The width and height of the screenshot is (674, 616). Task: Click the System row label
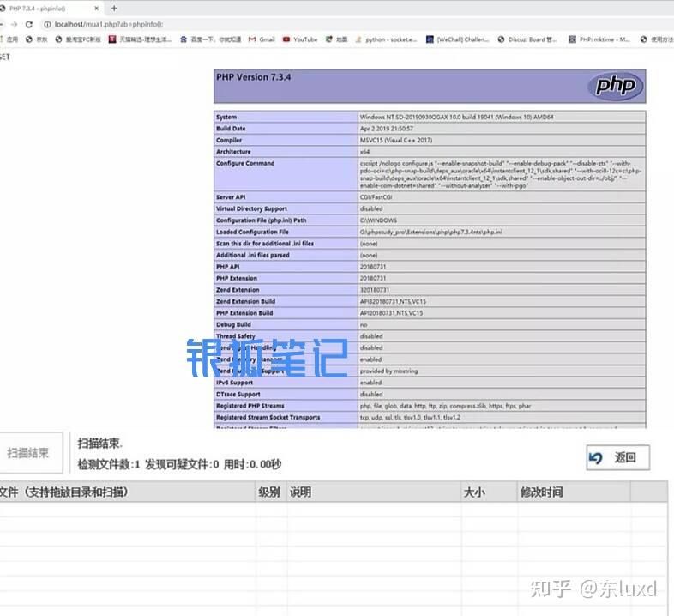click(226, 117)
